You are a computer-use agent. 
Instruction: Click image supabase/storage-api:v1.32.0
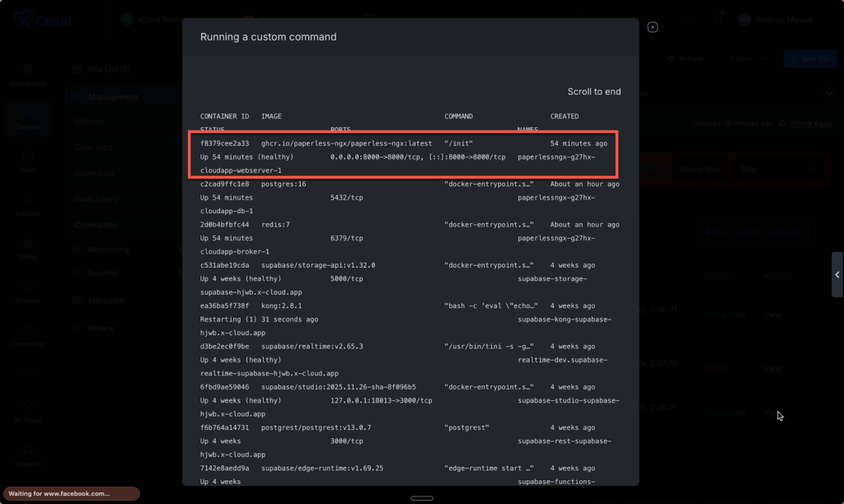coord(318,265)
